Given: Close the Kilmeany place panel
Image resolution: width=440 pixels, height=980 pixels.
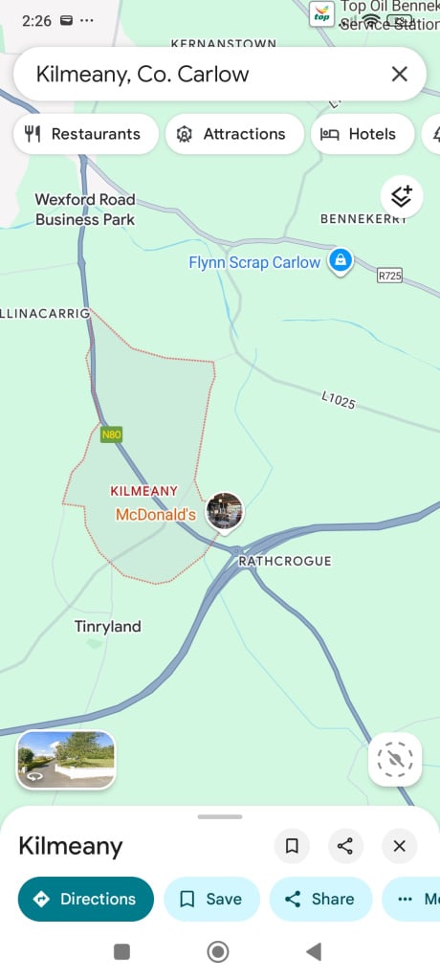Looking at the screenshot, I should 400,846.
